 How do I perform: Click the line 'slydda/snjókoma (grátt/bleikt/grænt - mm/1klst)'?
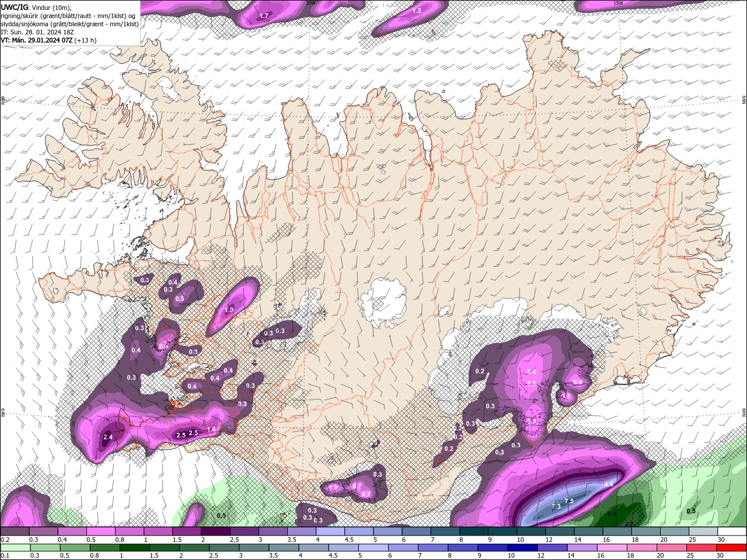pos(69,24)
